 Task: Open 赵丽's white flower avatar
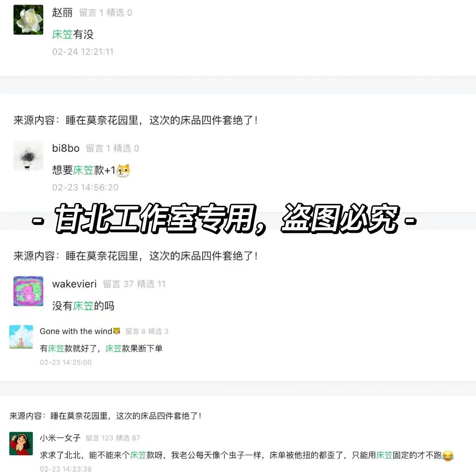coord(28,20)
